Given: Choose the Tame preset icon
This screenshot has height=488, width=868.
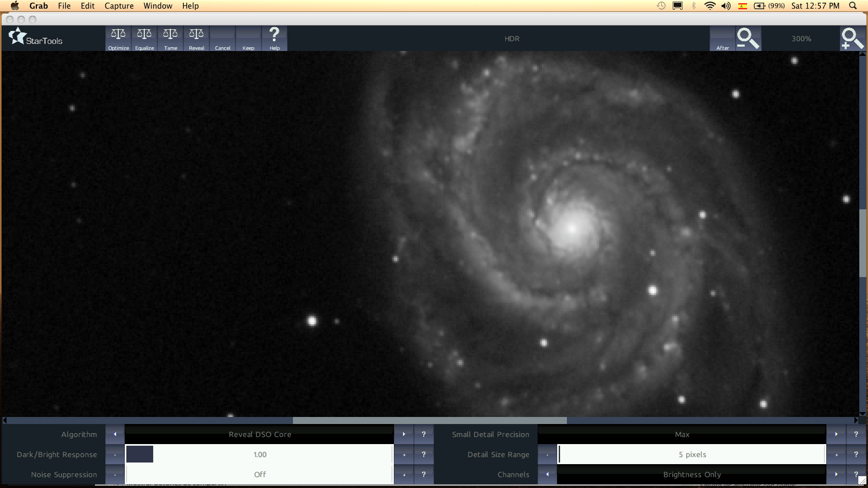Looking at the screenshot, I should [x=170, y=38].
